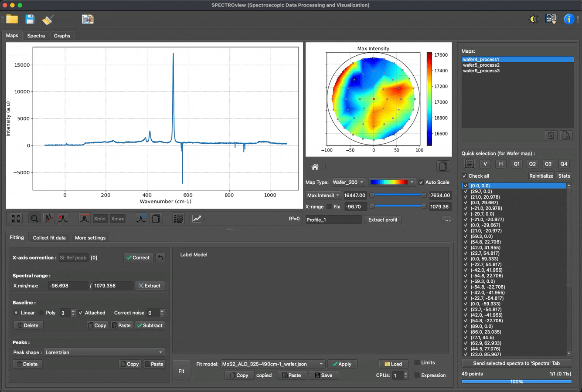The width and height of the screenshot is (582, 392).
Task: Open the Map Type Wafer_200 dropdown
Action: [x=348, y=182]
